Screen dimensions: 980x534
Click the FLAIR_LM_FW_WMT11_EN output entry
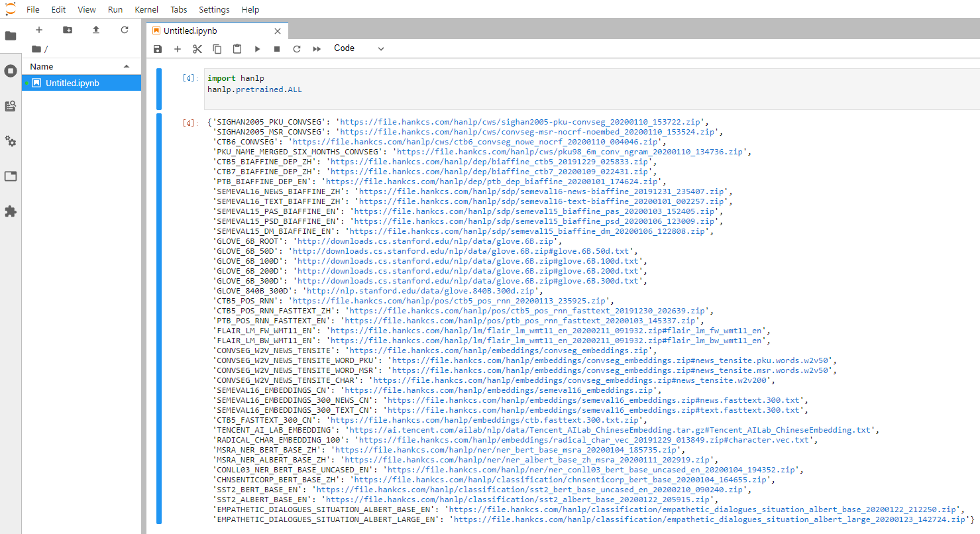[x=491, y=331]
